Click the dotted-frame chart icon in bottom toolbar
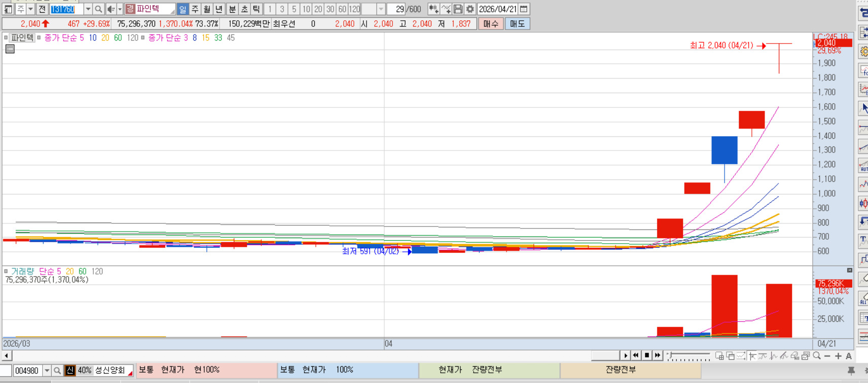868x383 pixels. (741, 356)
